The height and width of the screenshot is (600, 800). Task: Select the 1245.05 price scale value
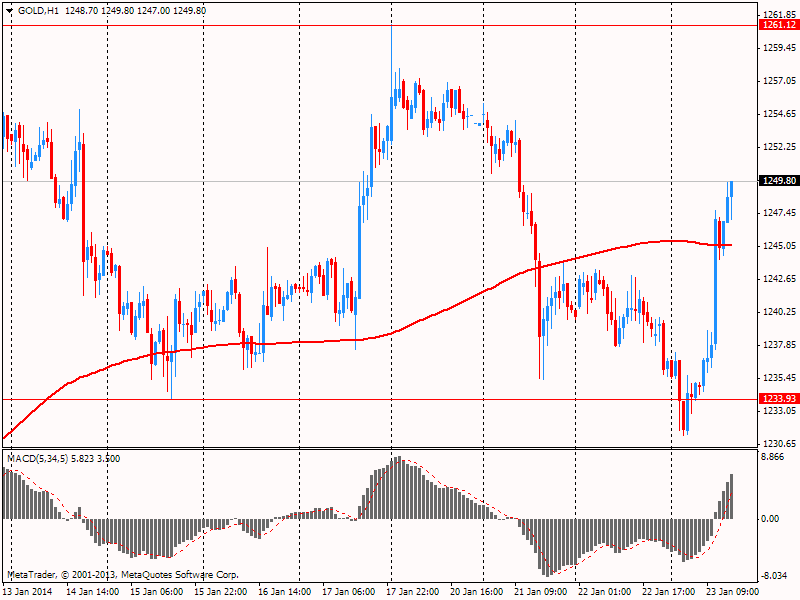(779, 246)
